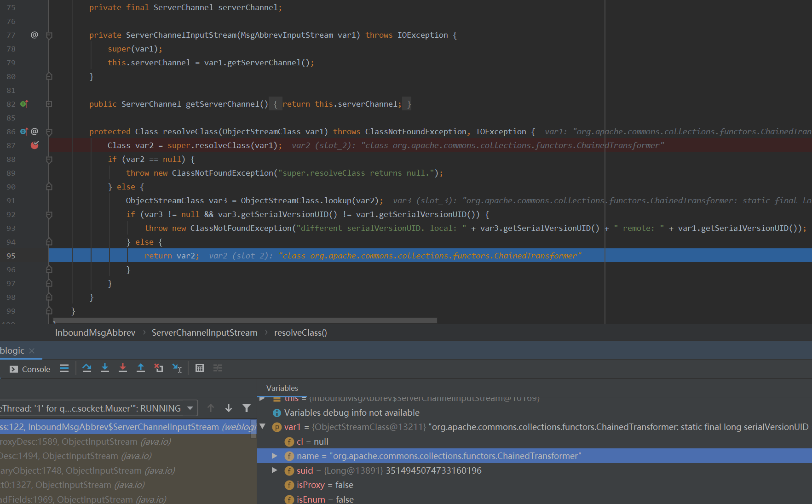Expand folded getServerChannel method on line 82

pyautogui.click(x=49, y=104)
